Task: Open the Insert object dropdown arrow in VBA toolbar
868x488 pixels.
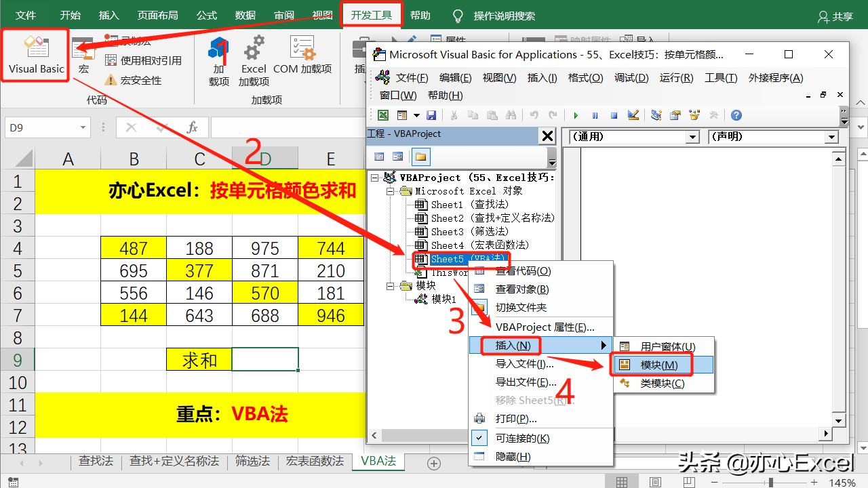Action: pos(416,115)
